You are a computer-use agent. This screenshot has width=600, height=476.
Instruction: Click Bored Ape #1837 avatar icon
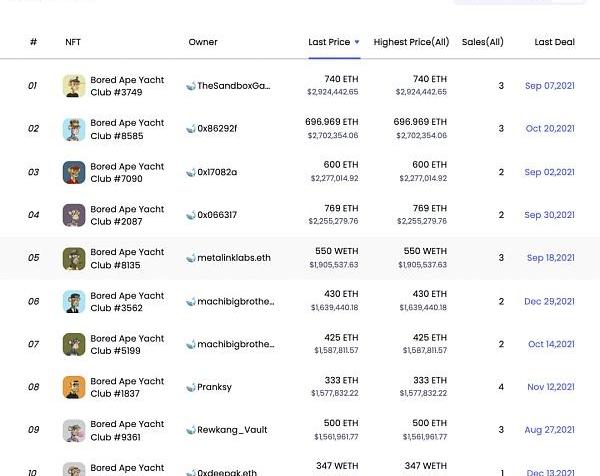74,387
